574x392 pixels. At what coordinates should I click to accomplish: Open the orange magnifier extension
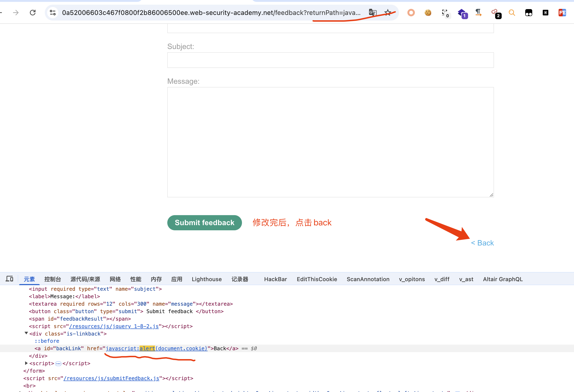click(x=512, y=12)
